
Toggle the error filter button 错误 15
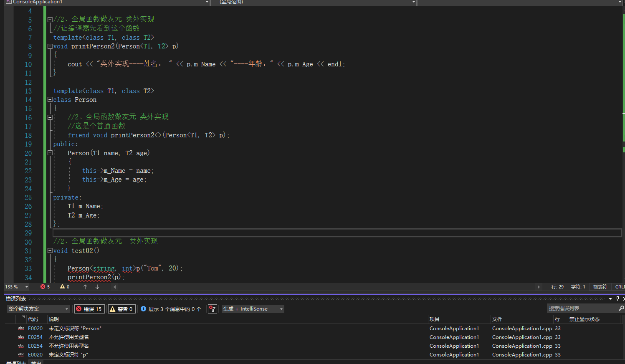(x=89, y=309)
